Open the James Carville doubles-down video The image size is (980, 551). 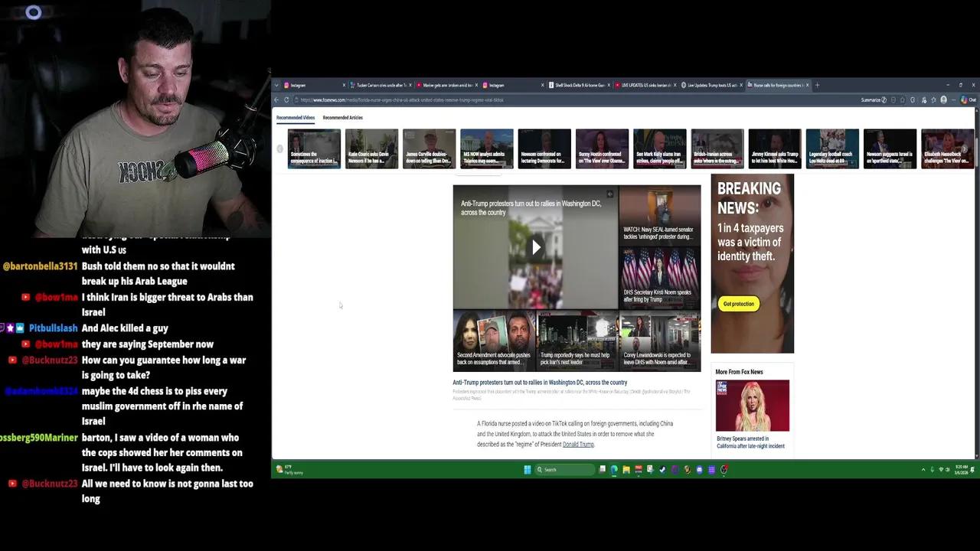coord(429,148)
